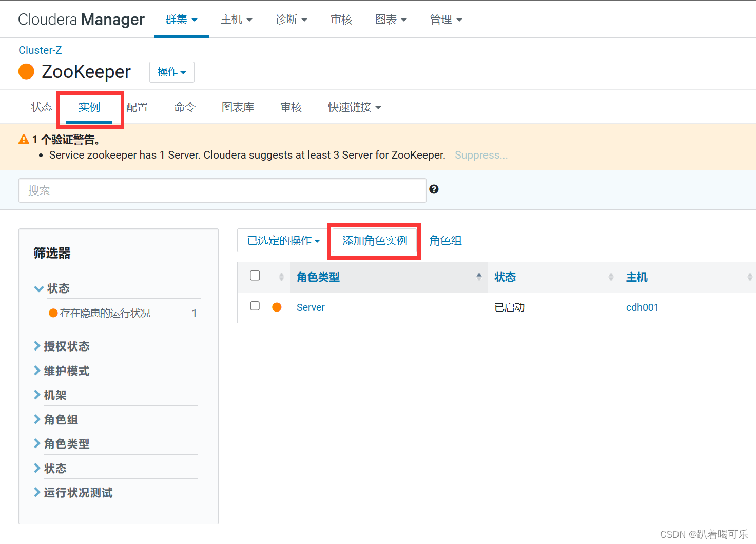Open the 群集 dropdown menu
The width and height of the screenshot is (756, 544).
pos(181,20)
